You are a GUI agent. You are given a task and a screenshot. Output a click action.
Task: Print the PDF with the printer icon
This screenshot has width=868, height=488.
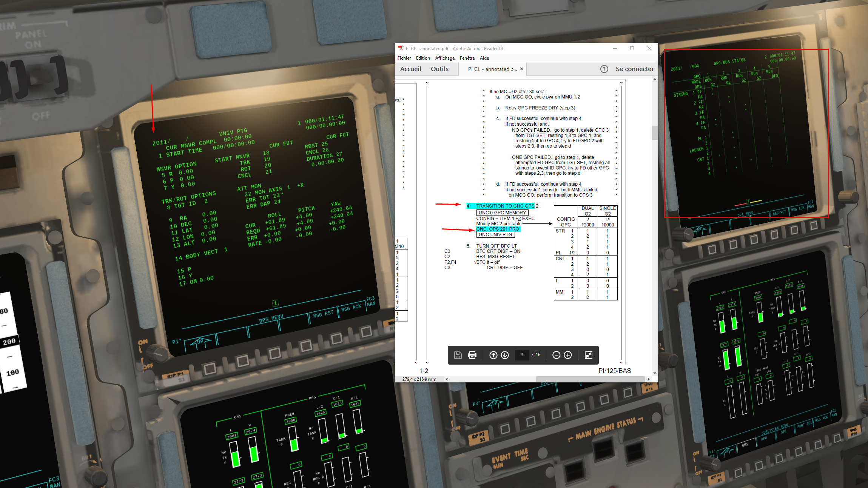[472, 355]
